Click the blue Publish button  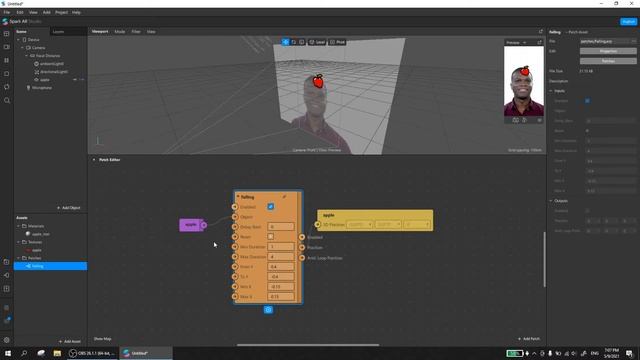coord(628,21)
